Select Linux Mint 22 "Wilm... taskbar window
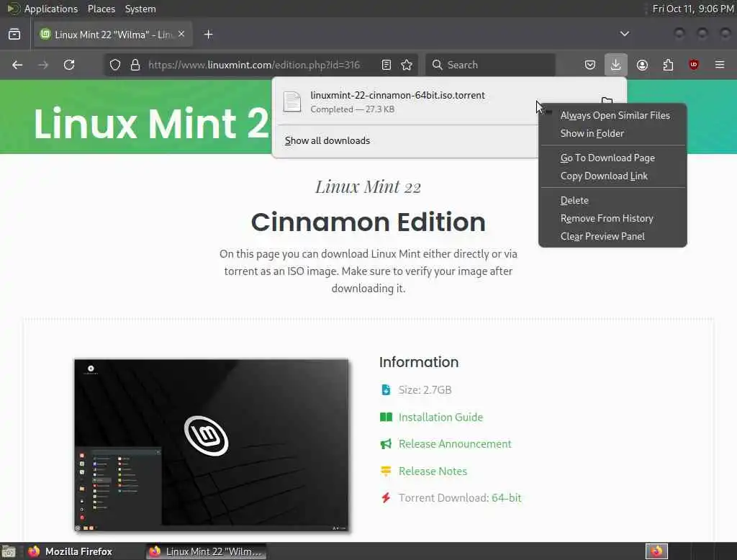Screen dimensions: 737x560 click(x=207, y=551)
